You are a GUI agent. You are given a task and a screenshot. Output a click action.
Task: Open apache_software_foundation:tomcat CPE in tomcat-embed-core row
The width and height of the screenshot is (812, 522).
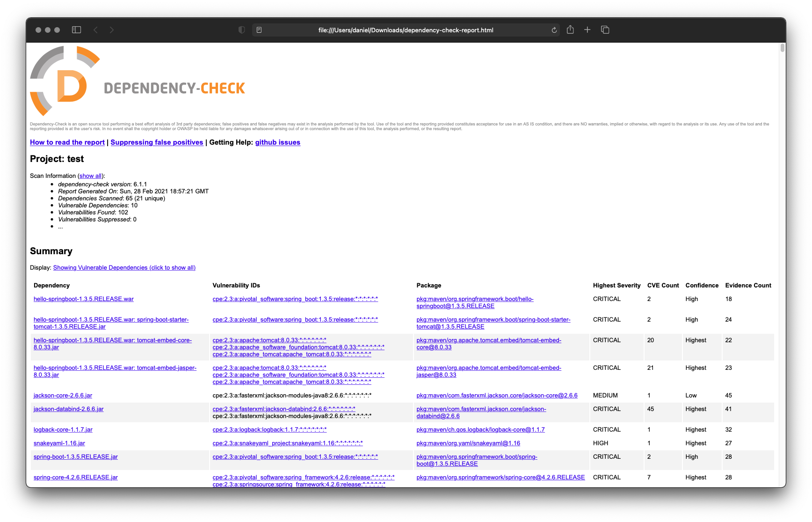pyautogui.click(x=298, y=347)
